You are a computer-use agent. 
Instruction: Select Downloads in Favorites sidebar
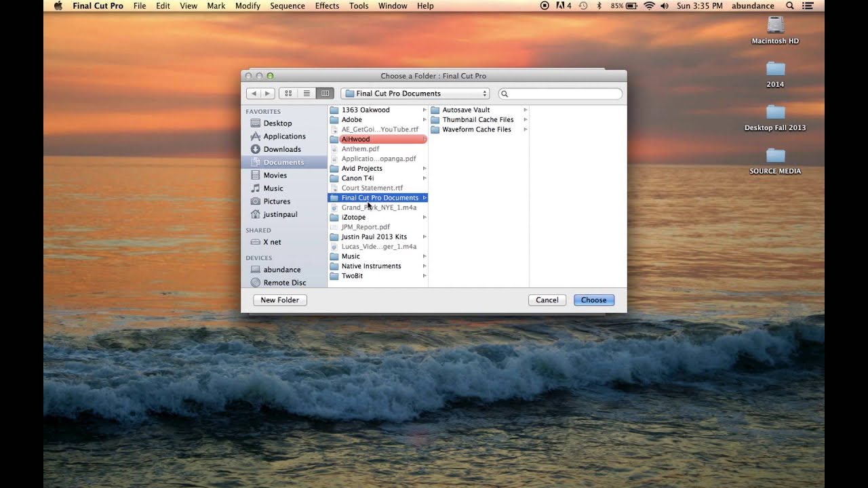(282, 149)
